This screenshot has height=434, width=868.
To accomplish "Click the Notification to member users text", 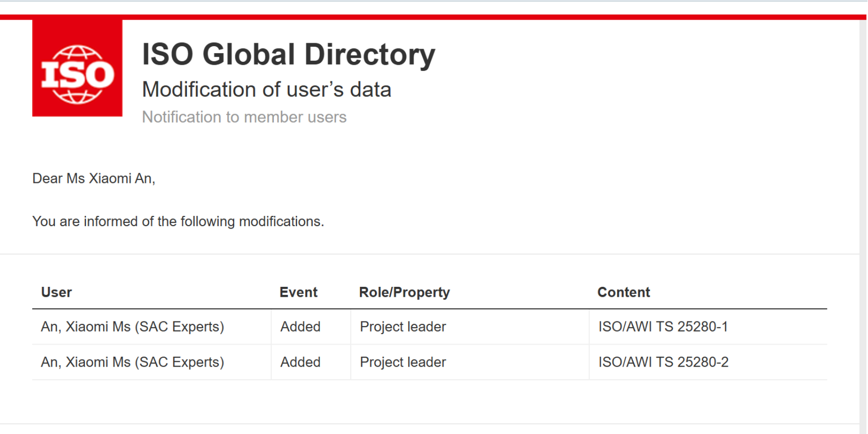I will point(244,117).
